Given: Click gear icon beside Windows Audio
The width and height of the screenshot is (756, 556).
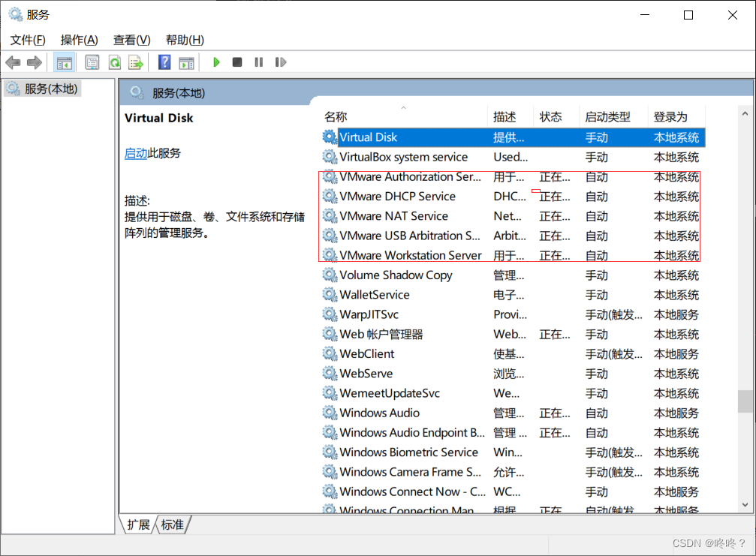Looking at the screenshot, I should (x=330, y=413).
